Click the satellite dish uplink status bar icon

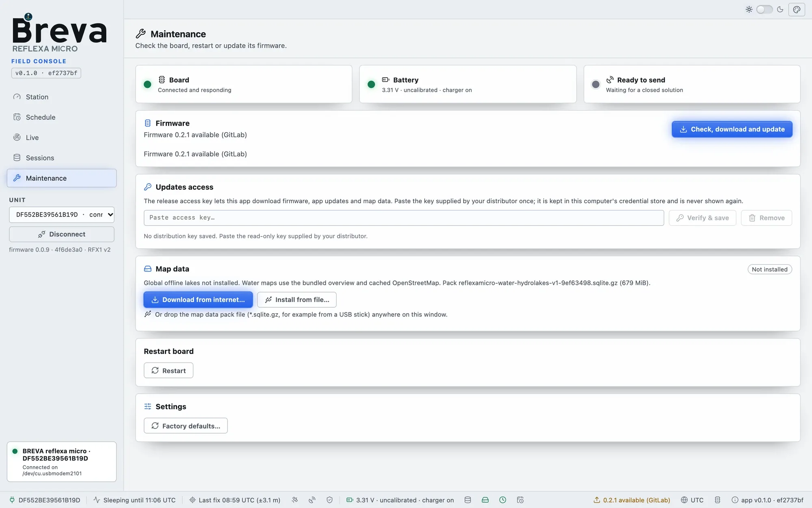tap(312, 500)
